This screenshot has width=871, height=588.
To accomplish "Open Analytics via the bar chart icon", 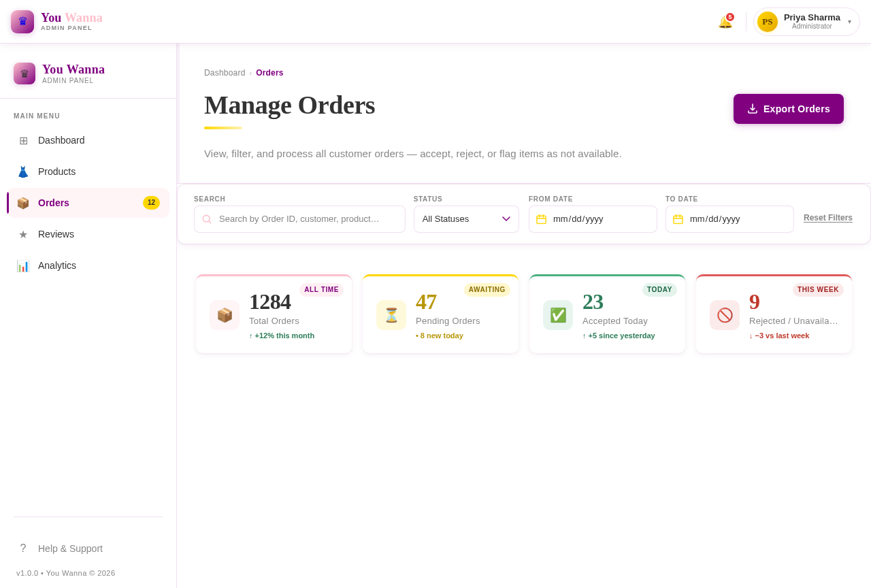I will [x=23, y=265].
